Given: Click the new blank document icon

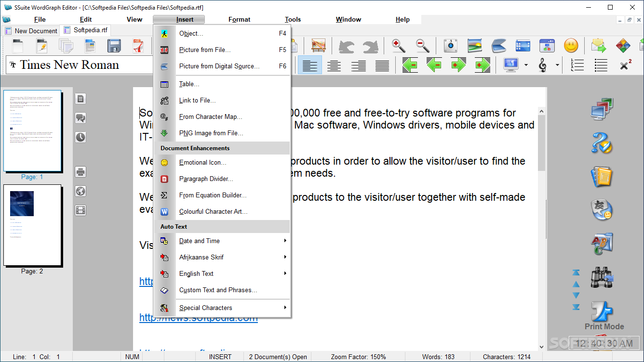Looking at the screenshot, I should click(x=18, y=46).
